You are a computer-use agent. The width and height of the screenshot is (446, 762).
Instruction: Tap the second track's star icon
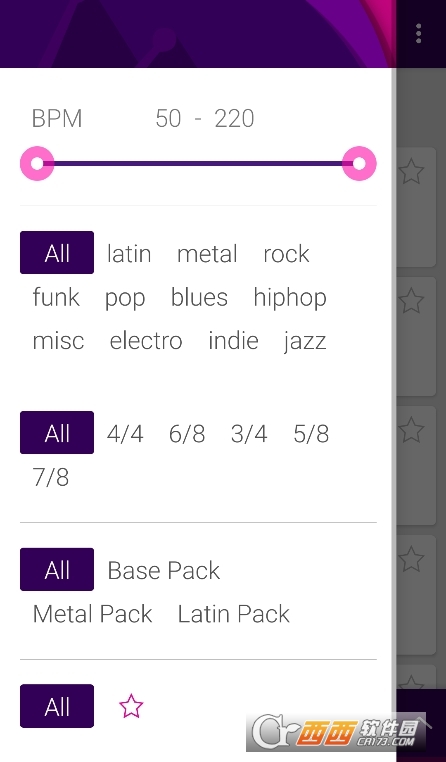(412, 301)
